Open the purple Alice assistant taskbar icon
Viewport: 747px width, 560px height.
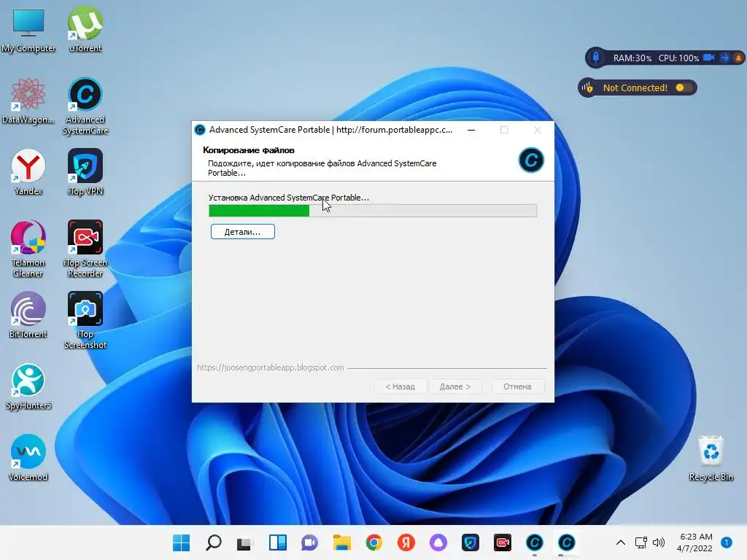click(438, 542)
